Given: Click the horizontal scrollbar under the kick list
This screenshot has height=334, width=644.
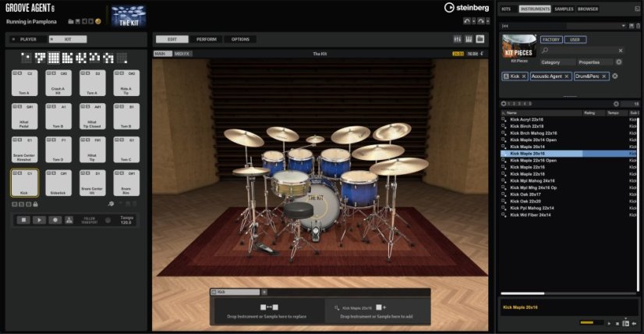Looking at the screenshot, I should point(523,293).
